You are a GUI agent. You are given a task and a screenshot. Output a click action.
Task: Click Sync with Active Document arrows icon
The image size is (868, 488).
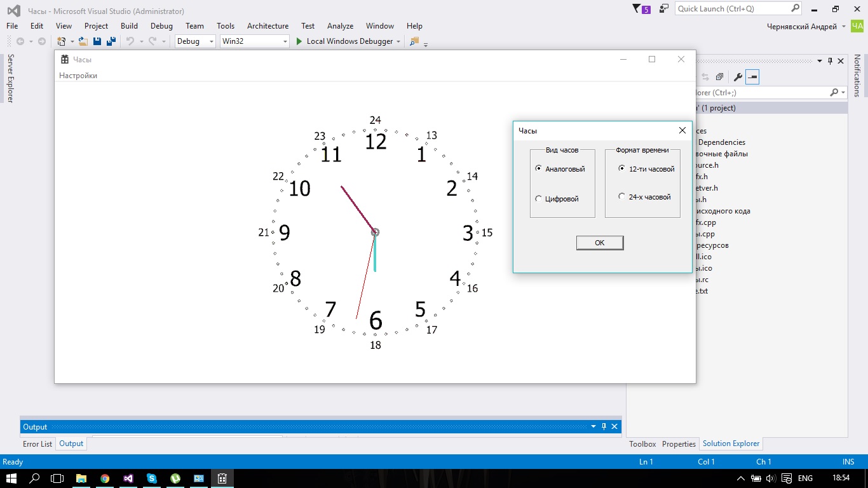704,77
